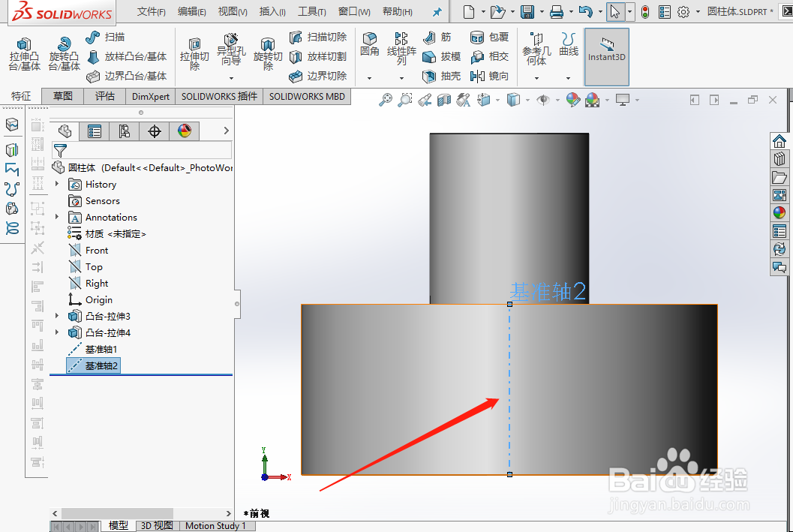Select the Rib (筋) tool

[437, 37]
